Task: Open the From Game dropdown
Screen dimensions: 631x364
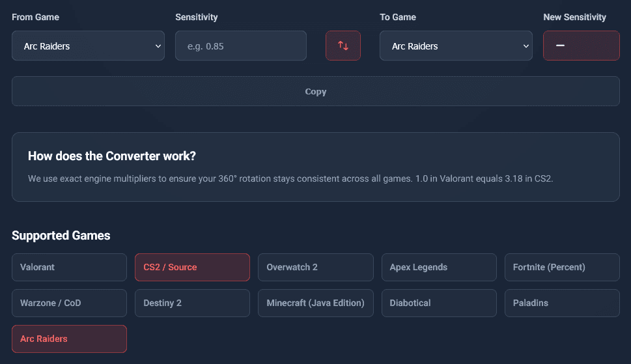Action: pos(88,46)
